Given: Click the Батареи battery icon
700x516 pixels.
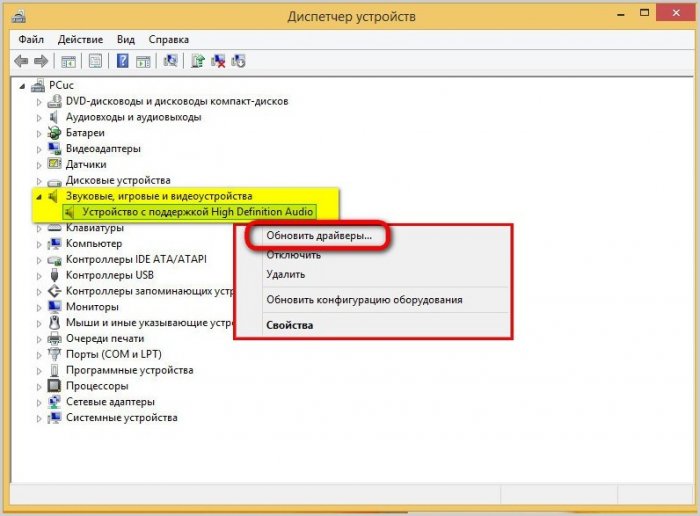Looking at the screenshot, I should [x=54, y=133].
